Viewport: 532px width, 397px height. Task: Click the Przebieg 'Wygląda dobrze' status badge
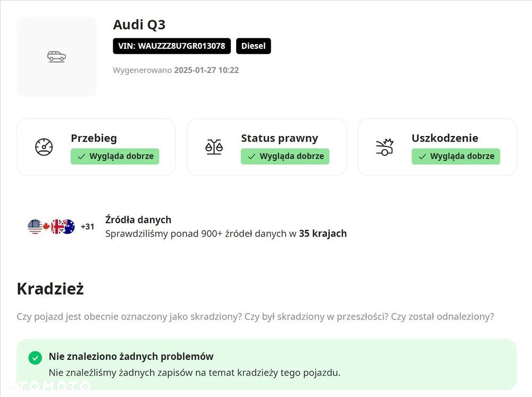pyautogui.click(x=115, y=156)
